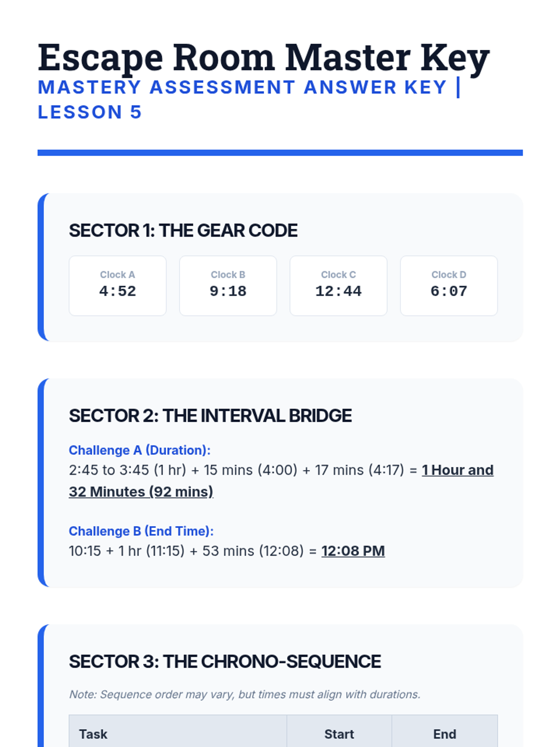Click the Task column header
Image resolution: width=560 pixels, height=747 pixels.
tap(178, 734)
